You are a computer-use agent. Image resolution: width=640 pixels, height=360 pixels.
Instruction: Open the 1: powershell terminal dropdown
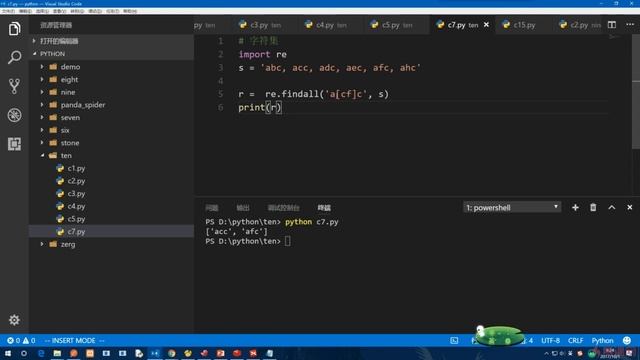coord(512,208)
